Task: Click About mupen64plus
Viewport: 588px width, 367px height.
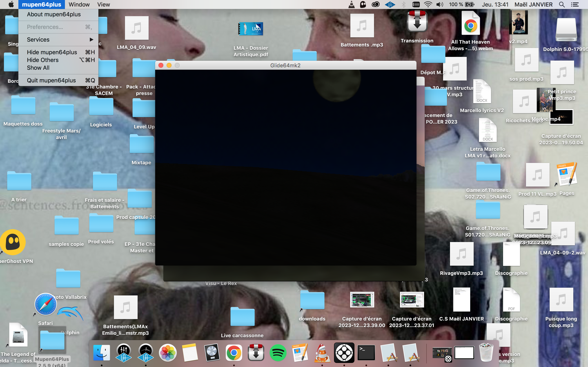Action: point(54,14)
